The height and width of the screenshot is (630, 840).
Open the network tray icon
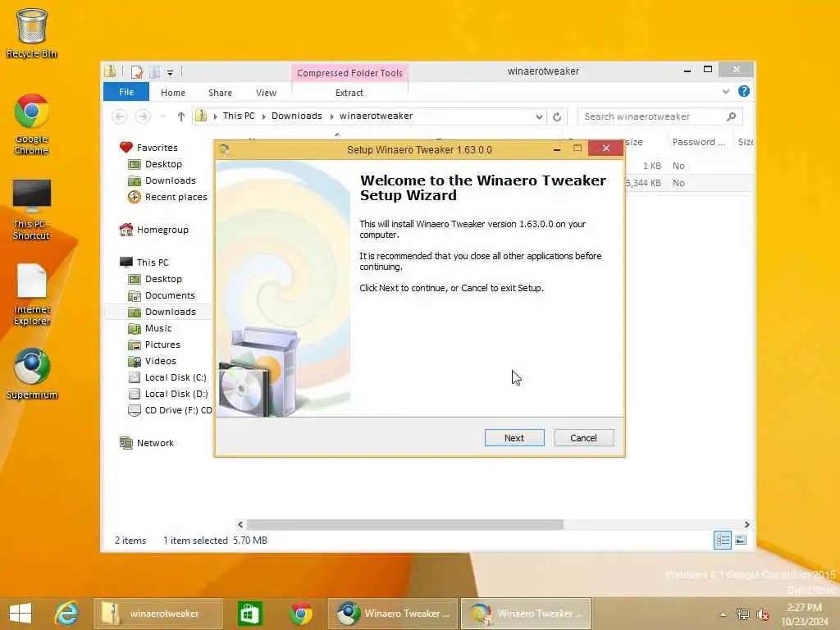click(742, 614)
